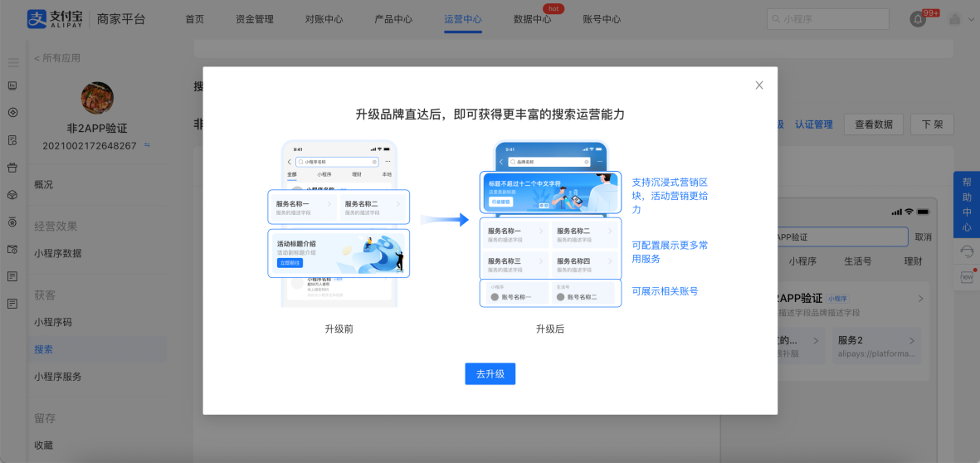Click the 认证管理 link
Screen dimensions: 980x463
pyautogui.click(x=814, y=124)
